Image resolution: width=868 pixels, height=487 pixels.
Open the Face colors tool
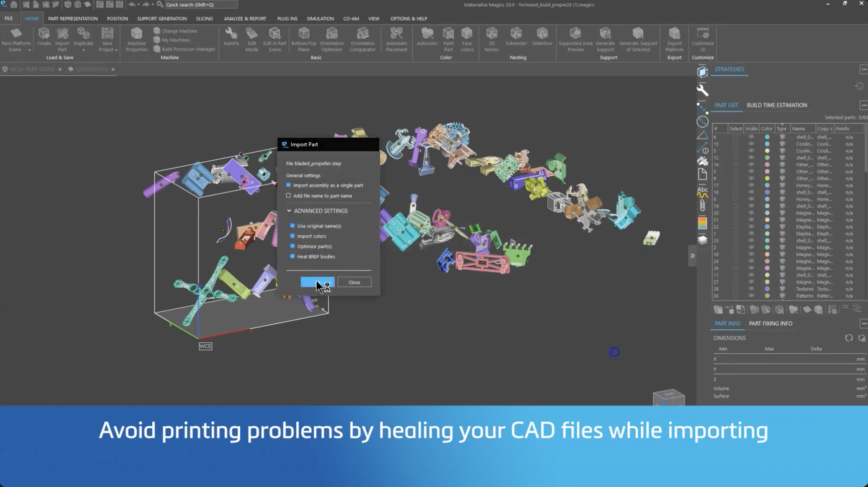[x=467, y=39]
